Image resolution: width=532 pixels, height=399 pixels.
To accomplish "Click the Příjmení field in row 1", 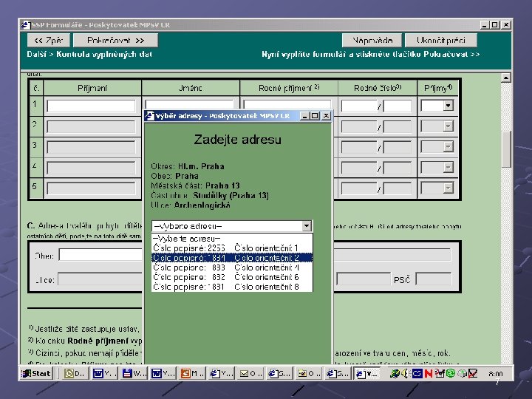I will pos(92,106).
